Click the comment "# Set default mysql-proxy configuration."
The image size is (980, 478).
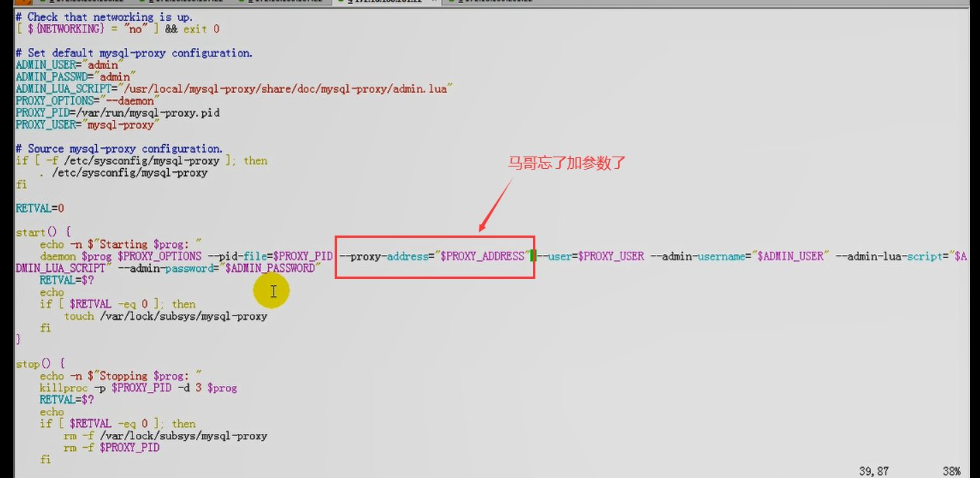(x=134, y=53)
